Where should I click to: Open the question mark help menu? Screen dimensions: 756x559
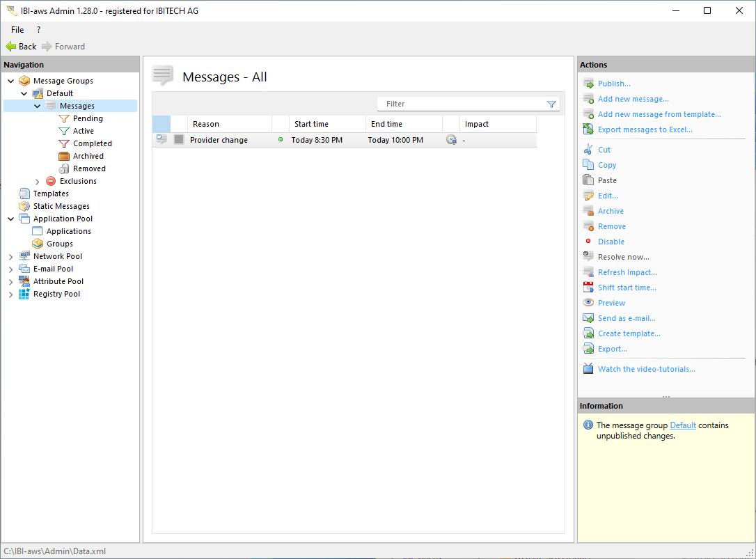click(x=38, y=30)
